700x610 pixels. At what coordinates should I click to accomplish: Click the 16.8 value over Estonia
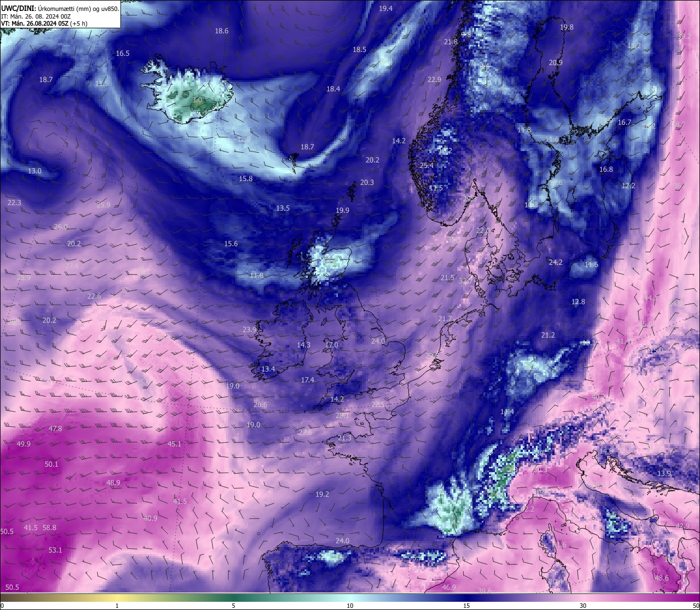tap(606, 170)
